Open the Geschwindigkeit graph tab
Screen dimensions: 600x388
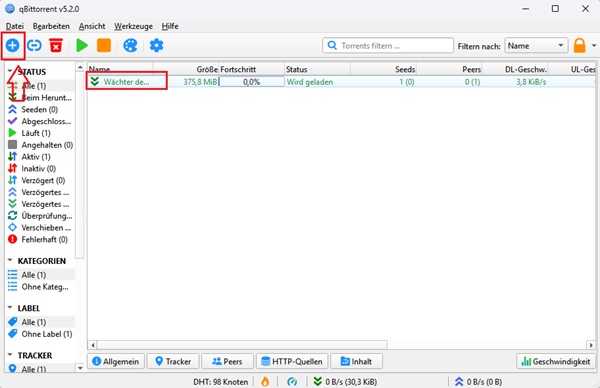(556, 361)
